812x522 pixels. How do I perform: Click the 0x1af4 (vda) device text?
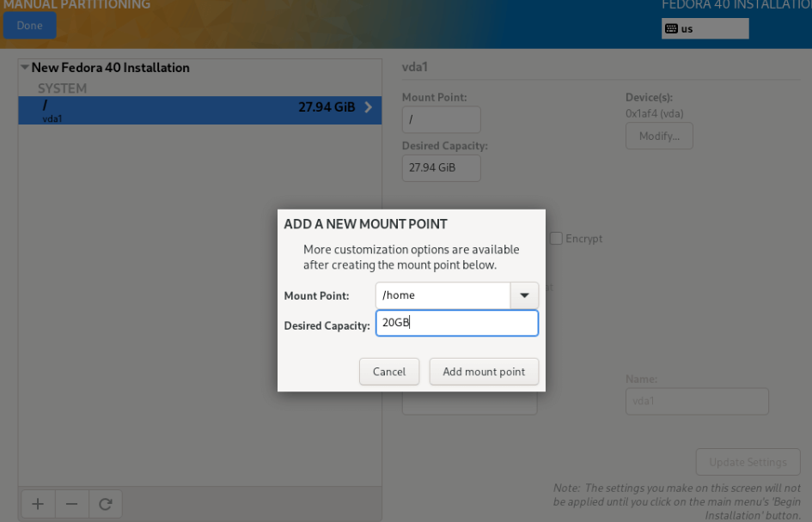[x=655, y=114]
